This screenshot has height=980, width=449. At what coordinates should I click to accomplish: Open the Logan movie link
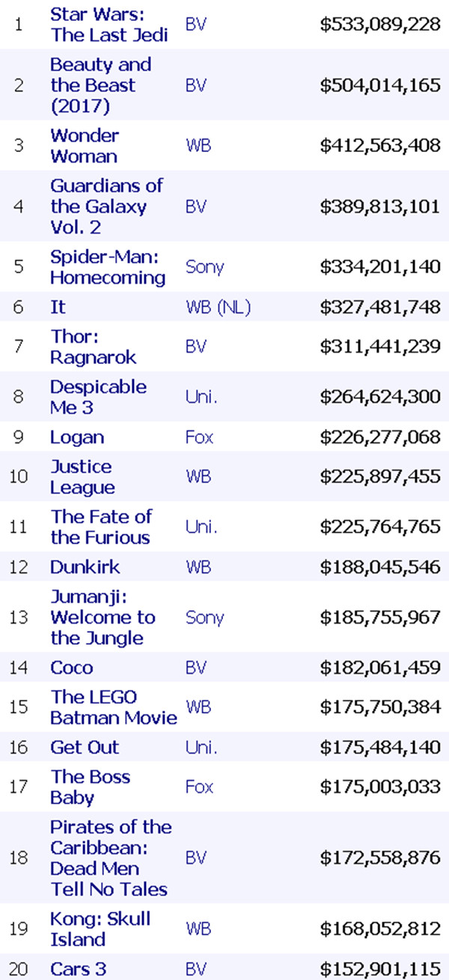pyautogui.click(x=77, y=437)
